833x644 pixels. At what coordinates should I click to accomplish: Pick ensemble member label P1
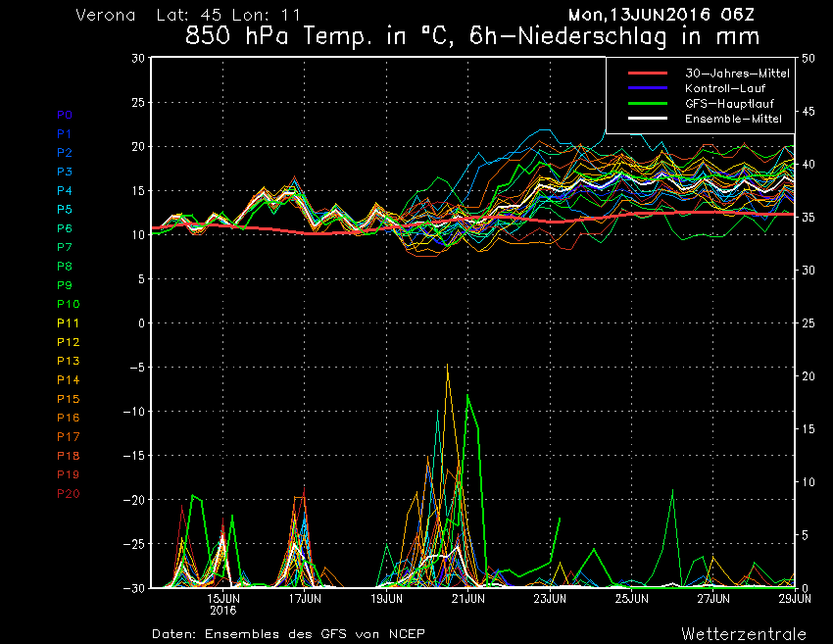(65, 134)
